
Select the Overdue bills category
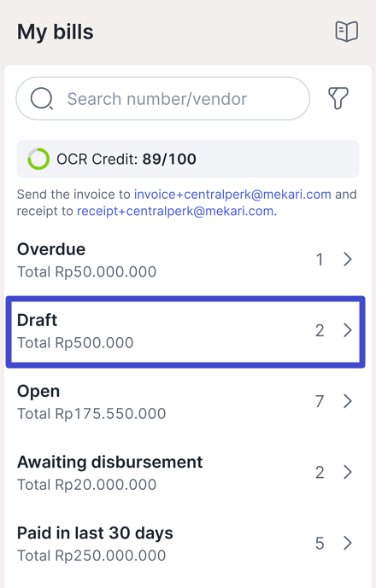(x=186, y=260)
